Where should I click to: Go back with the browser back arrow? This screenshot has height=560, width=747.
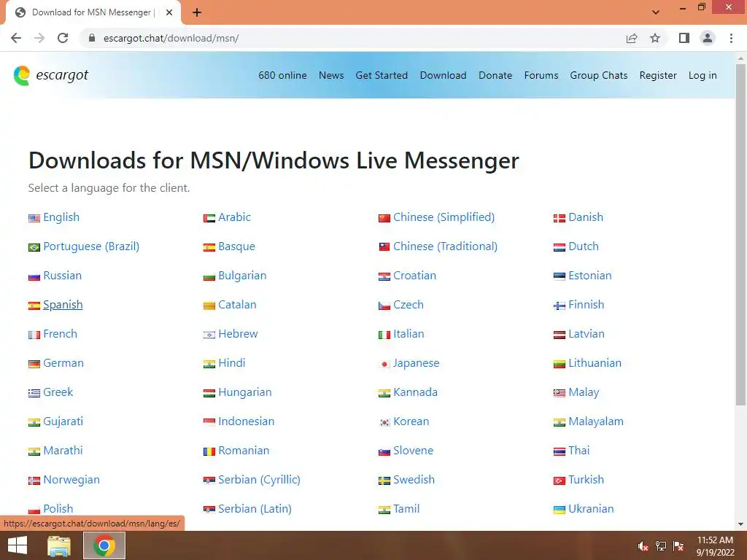pos(16,38)
